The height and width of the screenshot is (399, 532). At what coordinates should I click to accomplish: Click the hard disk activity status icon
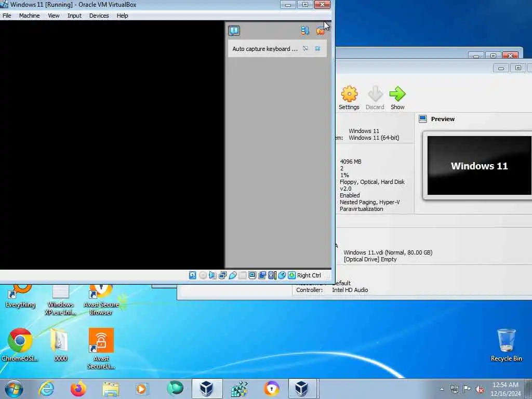(x=192, y=275)
